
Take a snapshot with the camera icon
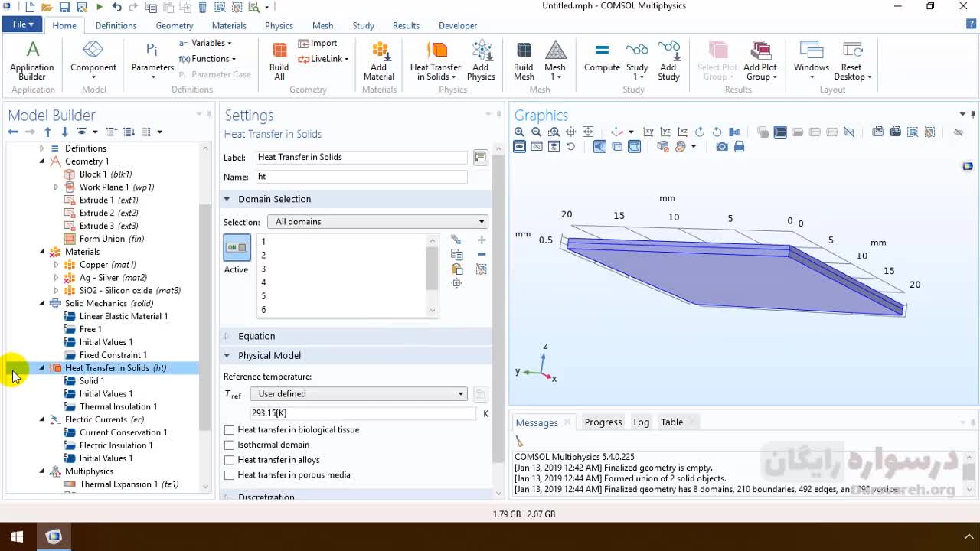[x=722, y=147]
